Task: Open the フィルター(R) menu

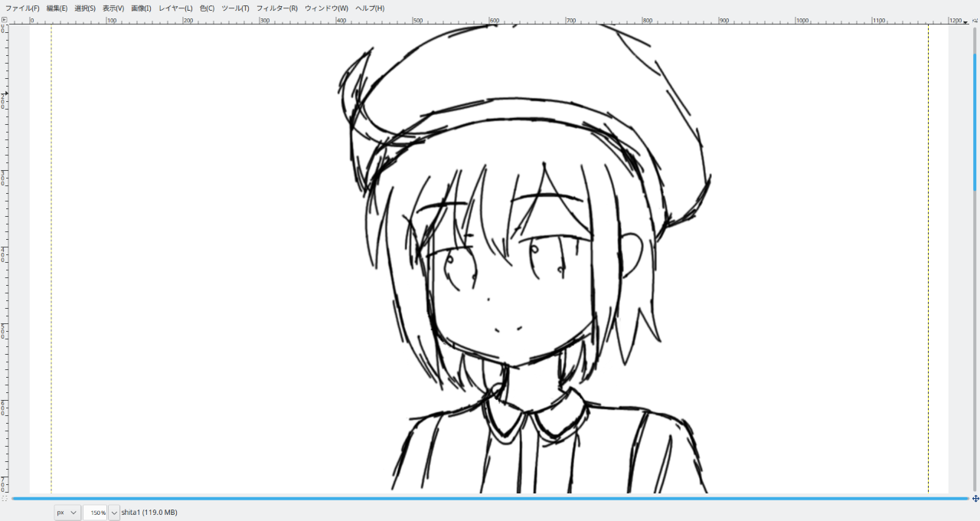Action: (x=277, y=8)
